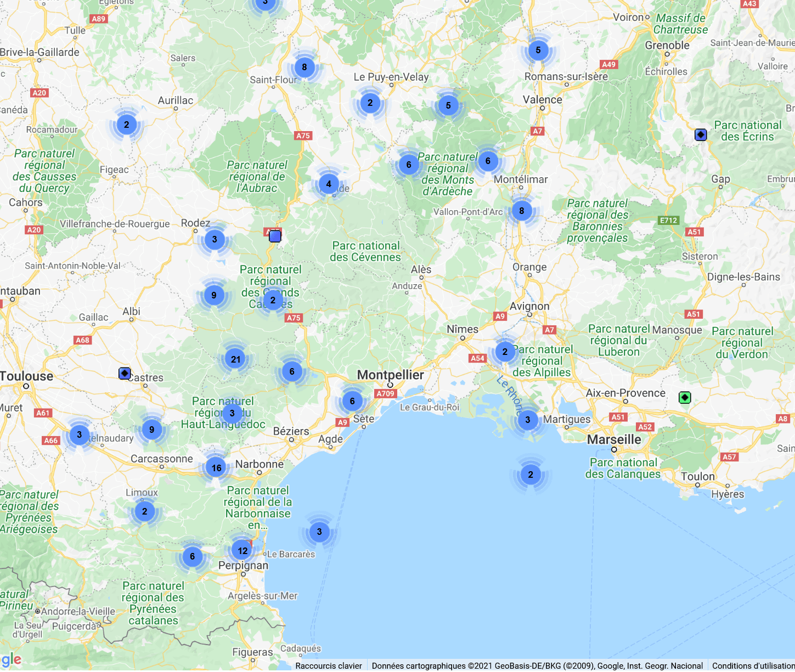Click the 5 cluster above Romans-sur-Isère

(538, 50)
